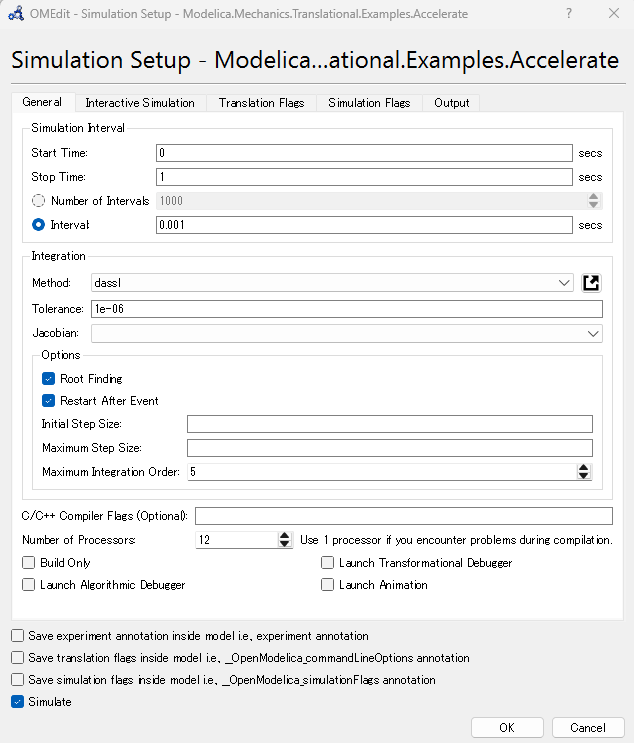The height and width of the screenshot is (743, 634).
Task: Check Save translation flags inside model
Action: [x=18, y=658]
